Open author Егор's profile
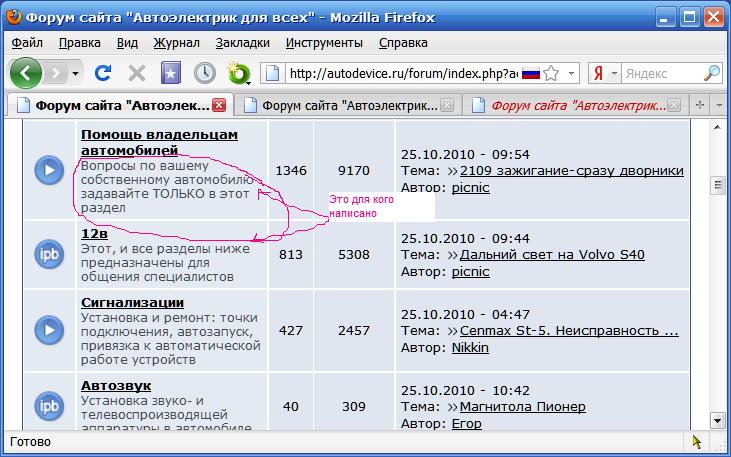 (x=467, y=423)
